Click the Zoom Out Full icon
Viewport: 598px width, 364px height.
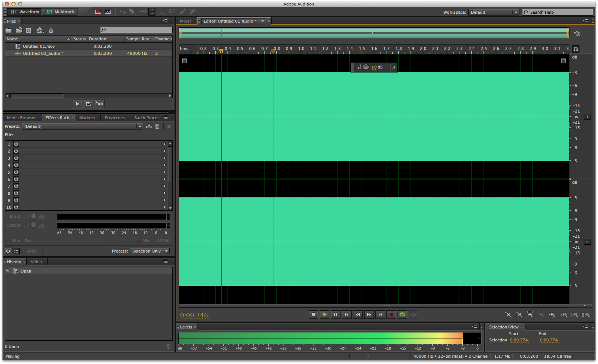[552, 315]
